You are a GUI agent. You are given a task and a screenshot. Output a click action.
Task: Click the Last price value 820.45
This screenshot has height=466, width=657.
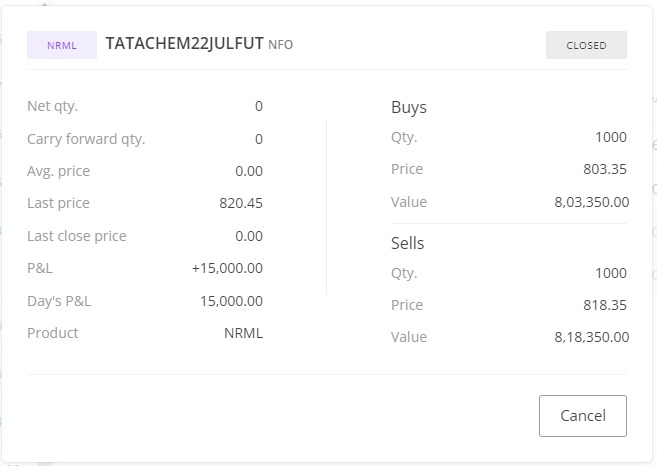[x=241, y=203]
